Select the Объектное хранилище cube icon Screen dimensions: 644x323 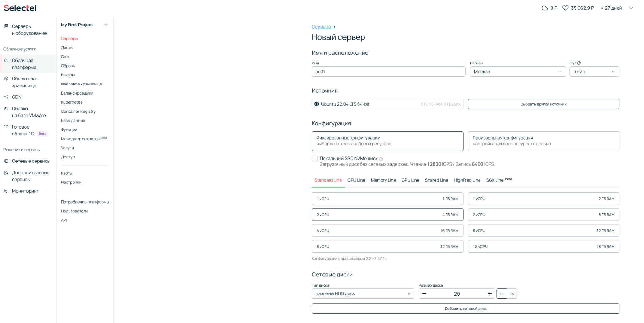[6, 79]
